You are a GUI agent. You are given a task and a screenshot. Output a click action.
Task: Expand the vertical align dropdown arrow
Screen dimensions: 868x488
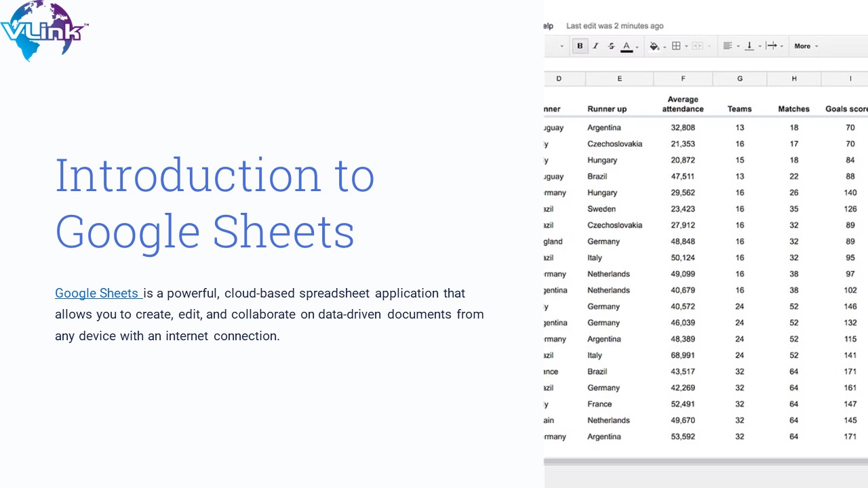point(759,47)
